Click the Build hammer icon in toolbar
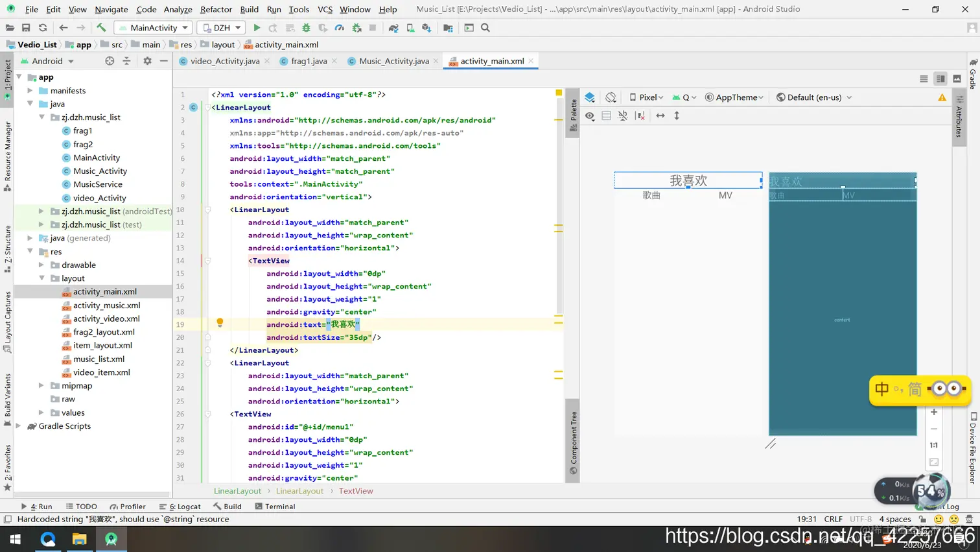 pyautogui.click(x=101, y=28)
